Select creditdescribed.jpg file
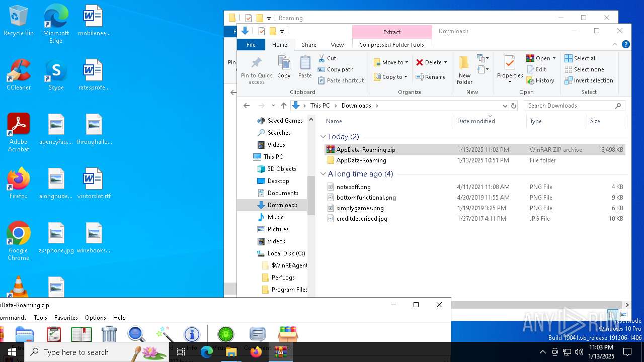 [x=474, y=219]
